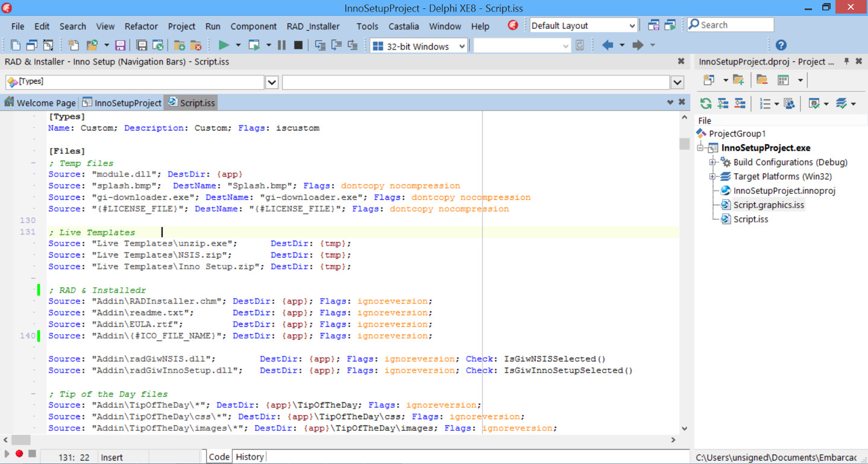Click the Insert mode status bar indicator
Image resolution: width=868 pixels, height=464 pixels.
(112, 457)
